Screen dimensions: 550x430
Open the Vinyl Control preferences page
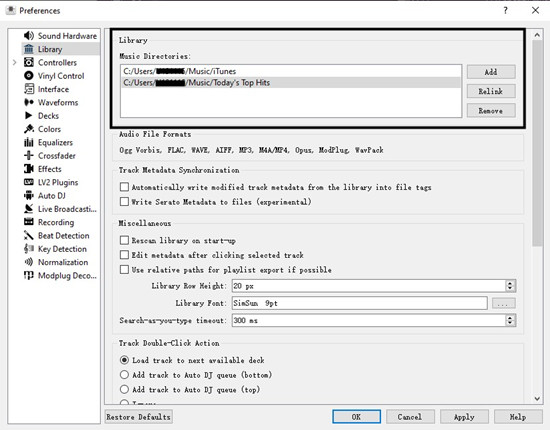[x=61, y=76]
